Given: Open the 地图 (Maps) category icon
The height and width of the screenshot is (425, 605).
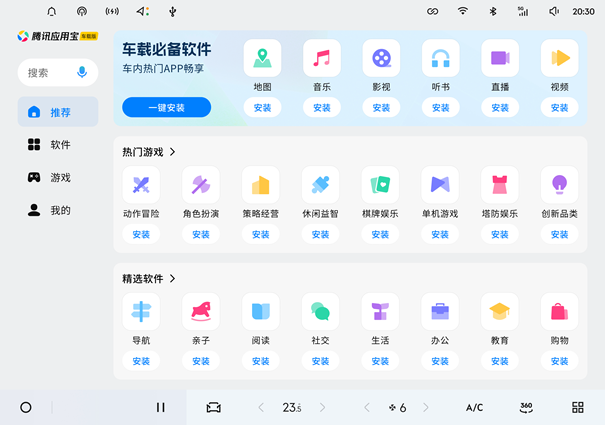Looking at the screenshot, I should point(261,58).
